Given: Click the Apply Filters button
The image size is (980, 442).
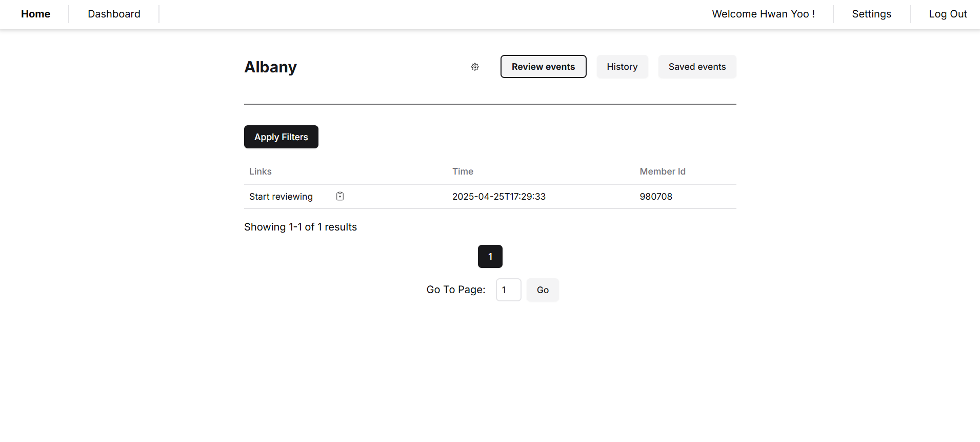Looking at the screenshot, I should [x=281, y=137].
